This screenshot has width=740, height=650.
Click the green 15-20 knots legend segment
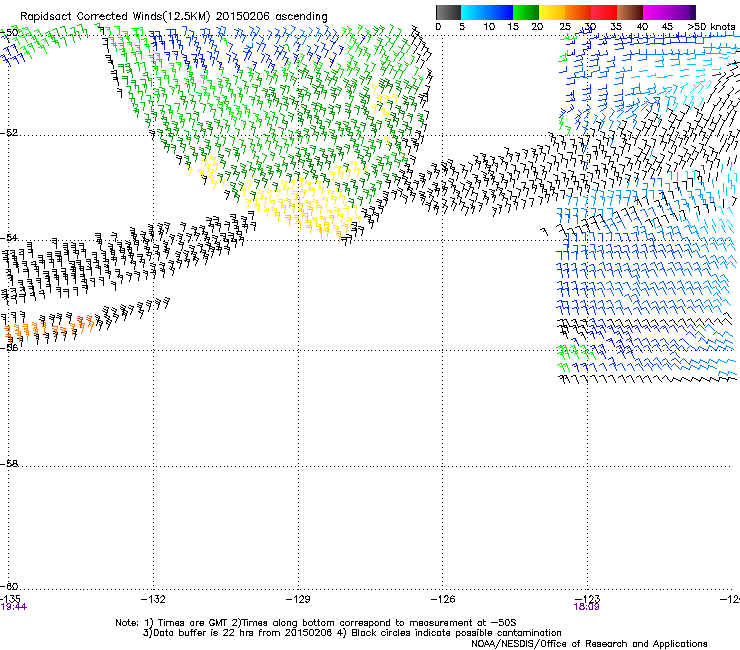click(526, 12)
